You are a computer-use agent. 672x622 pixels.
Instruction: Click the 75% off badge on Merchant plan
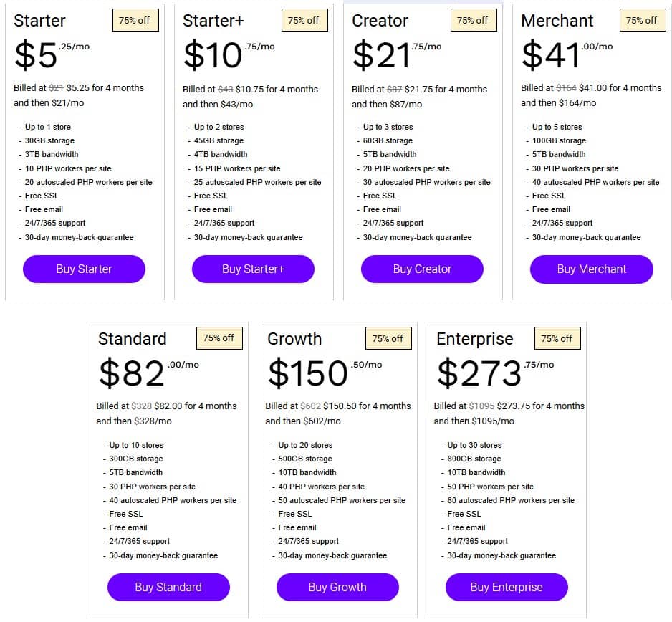pos(642,21)
